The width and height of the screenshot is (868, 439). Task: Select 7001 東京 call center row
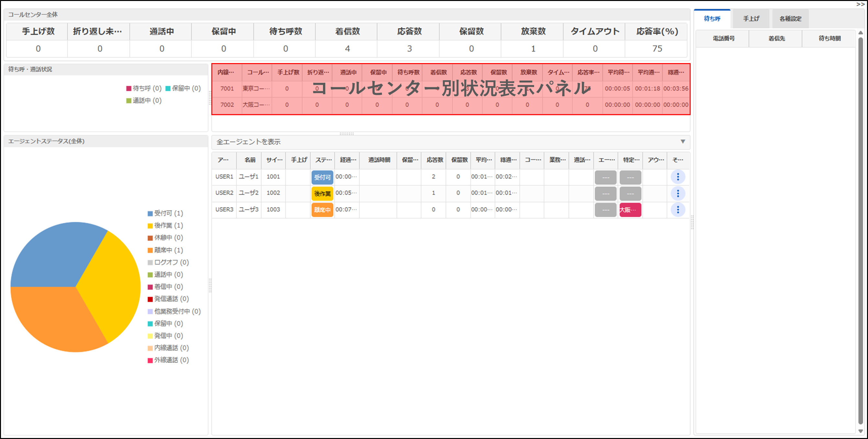(x=227, y=89)
